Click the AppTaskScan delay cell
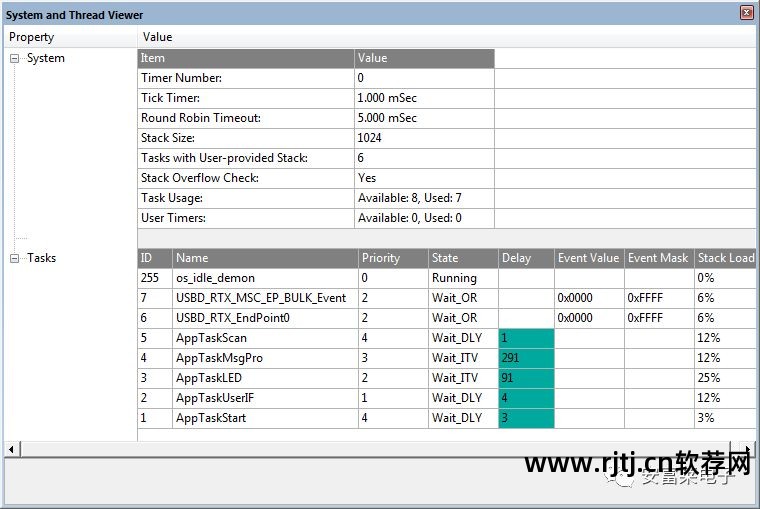This screenshot has width=760, height=509. pos(525,338)
